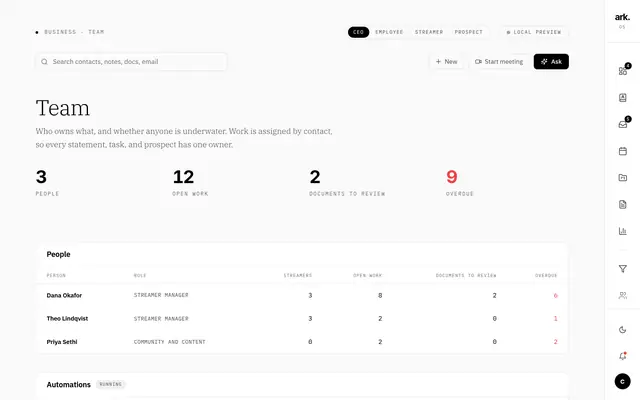Screen dimensions: 640x400
Task: Click the ROLE column header
Action: 140,276
